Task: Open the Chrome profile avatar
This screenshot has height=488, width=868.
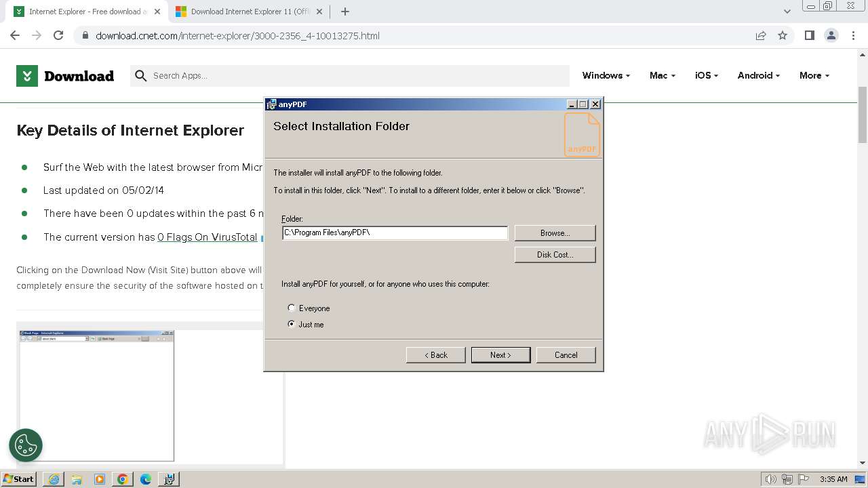Action: [831, 35]
